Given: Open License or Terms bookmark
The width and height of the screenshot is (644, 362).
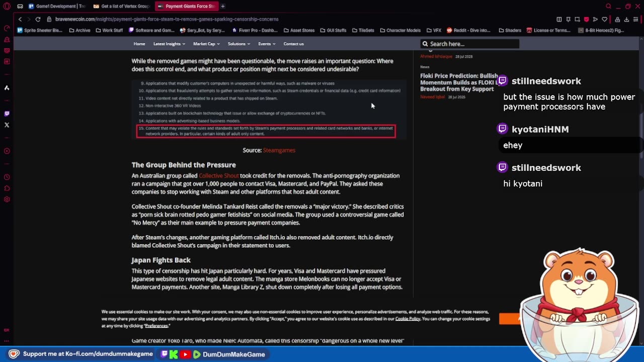Looking at the screenshot, I should [x=548, y=30].
